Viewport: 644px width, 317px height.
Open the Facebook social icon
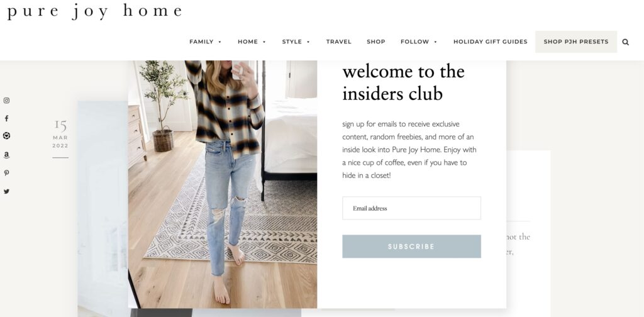click(x=6, y=119)
